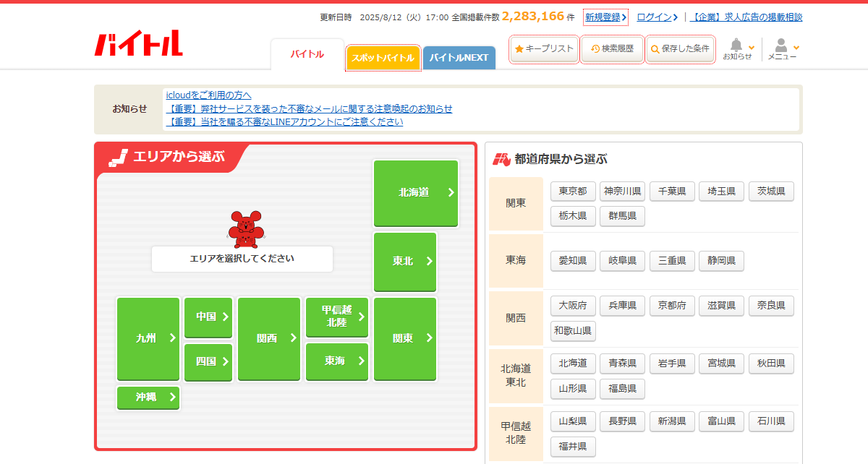Choose 京都府 prefecture

coord(672,306)
